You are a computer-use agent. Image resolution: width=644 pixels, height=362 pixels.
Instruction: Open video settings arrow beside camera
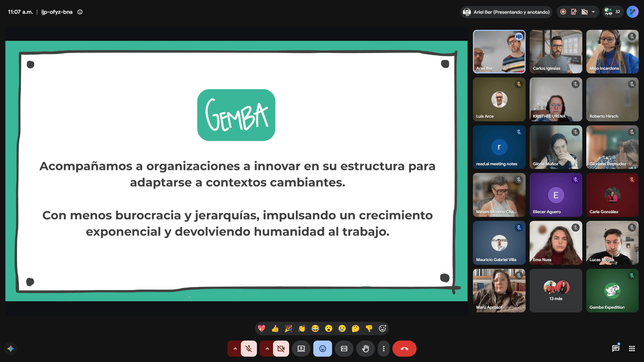click(x=267, y=349)
